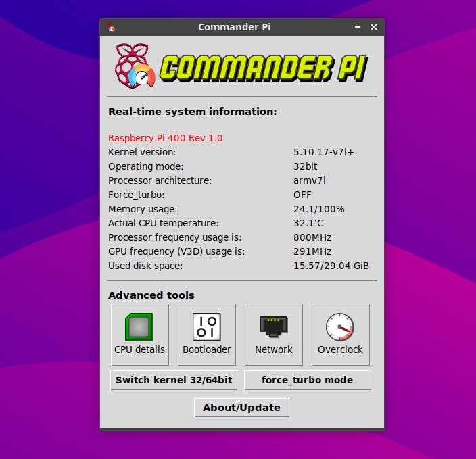Click the 'Operating mode:' label

click(146, 166)
